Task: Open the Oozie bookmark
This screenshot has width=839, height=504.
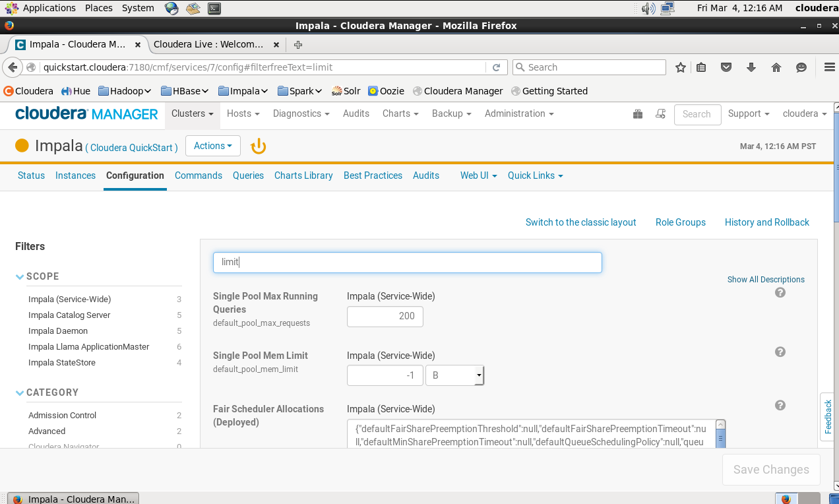Action: pyautogui.click(x=387, y=91)
